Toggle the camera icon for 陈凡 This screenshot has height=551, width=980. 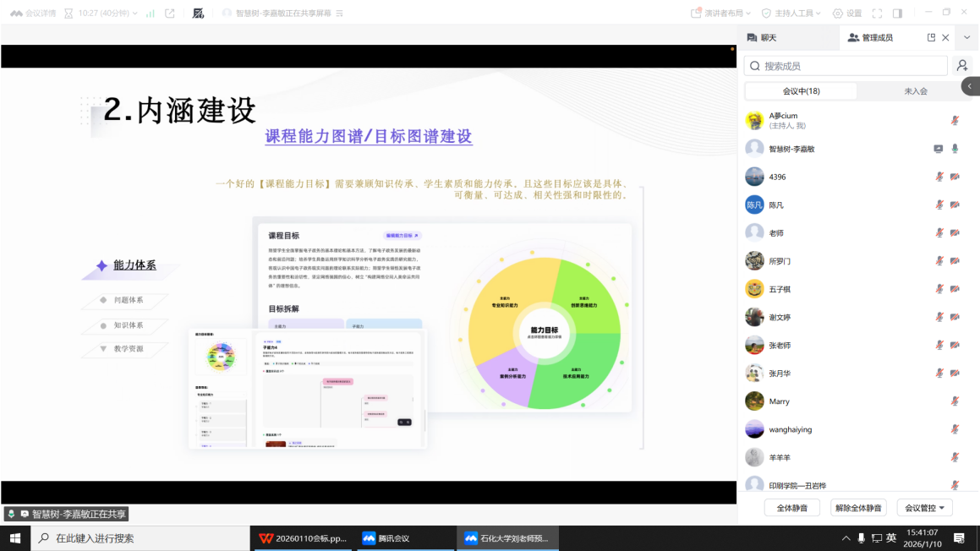(955, 205)
